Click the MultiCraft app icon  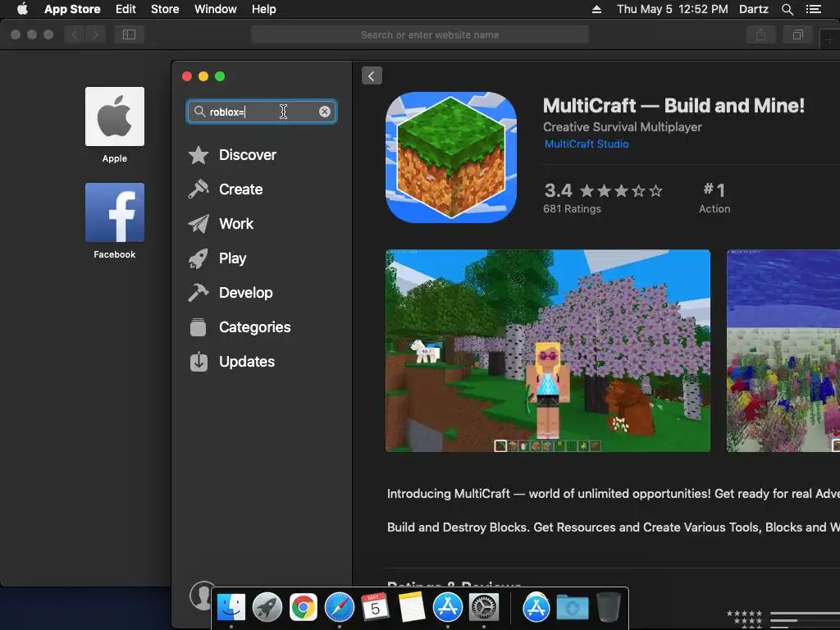(451, 157)
